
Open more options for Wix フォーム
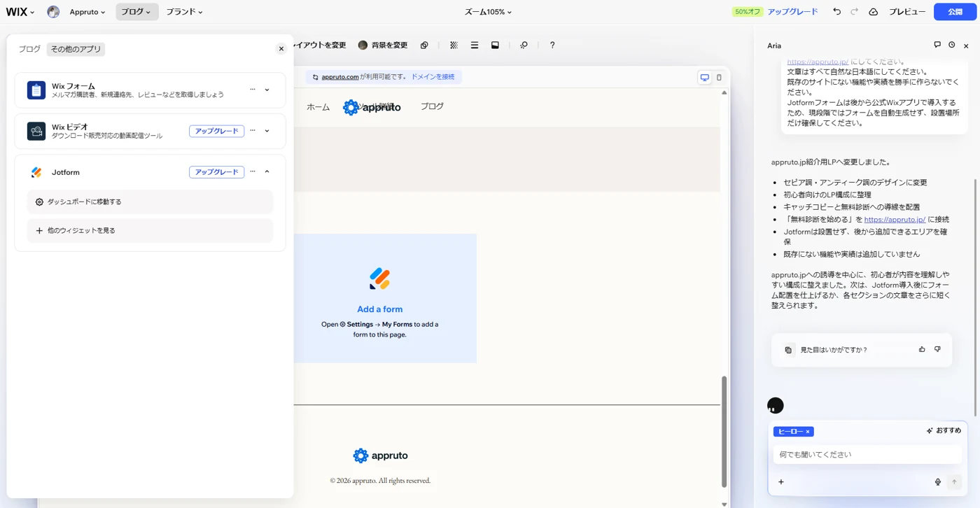pos(253,90)
